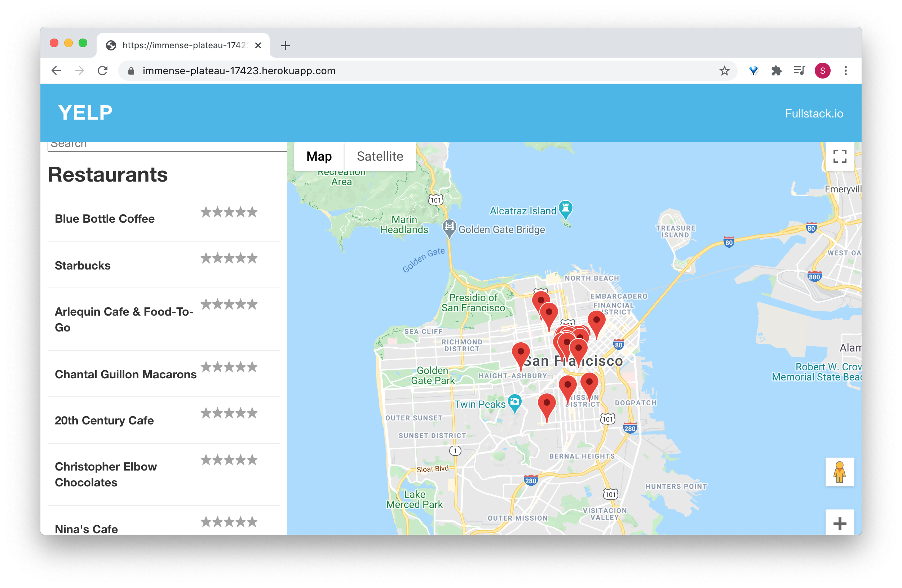Reload the page
The image size is (902, 588).
coord(102,71)
